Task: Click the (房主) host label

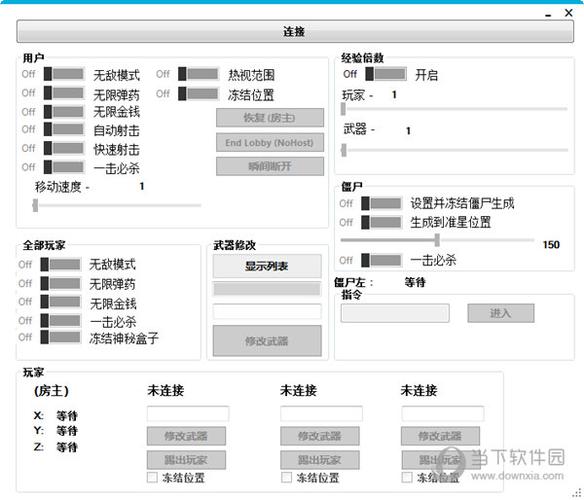Action: (x=51, y=391)
